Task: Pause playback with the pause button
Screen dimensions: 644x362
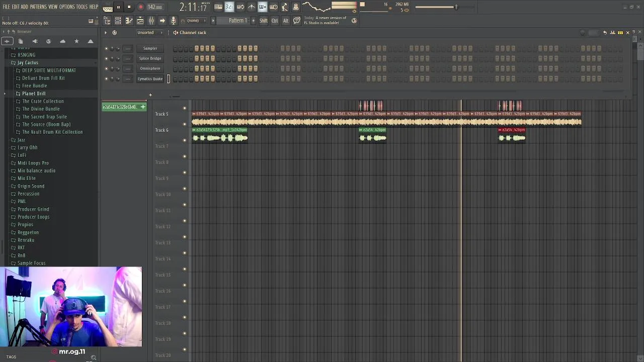Action: (x=118, y=7)
